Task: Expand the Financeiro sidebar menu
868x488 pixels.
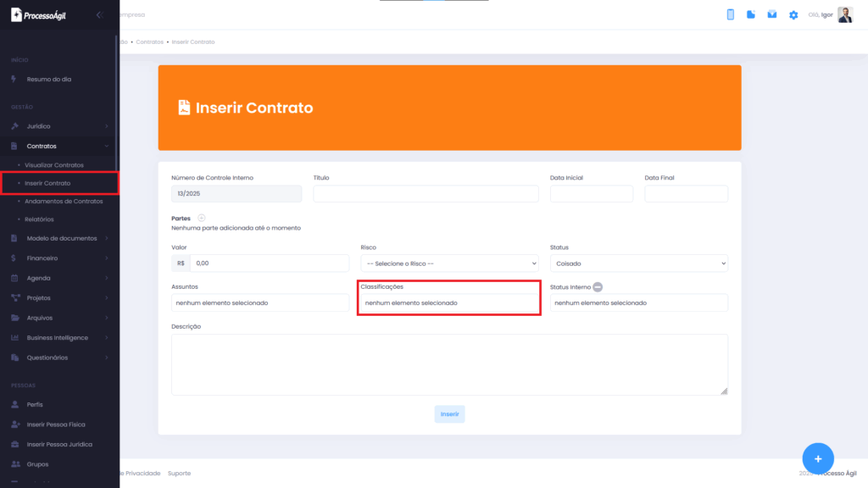Action: point(60,258)
